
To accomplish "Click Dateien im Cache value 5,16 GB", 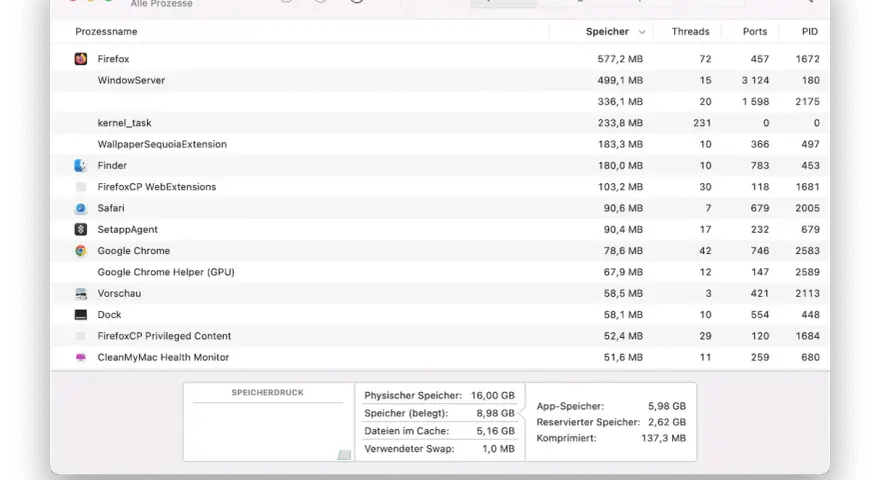I will 496,431.
